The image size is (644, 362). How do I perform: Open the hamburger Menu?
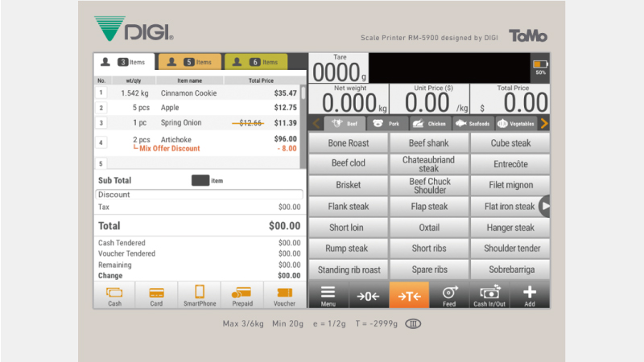click(328, 295)
